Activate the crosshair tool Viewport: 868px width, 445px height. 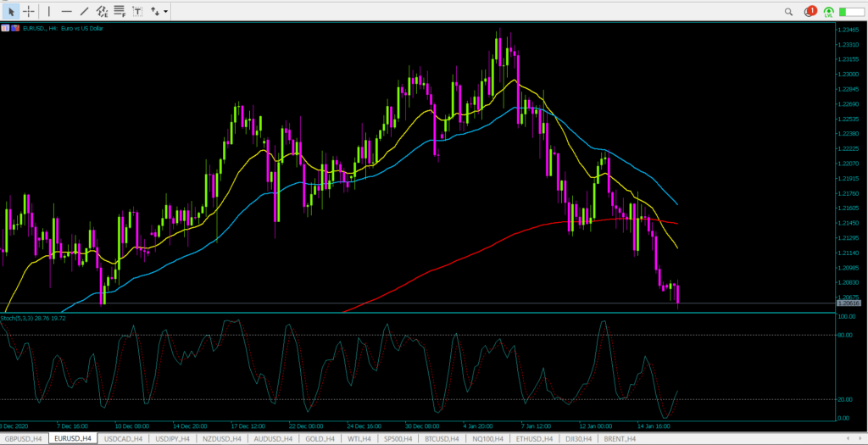(29, 11)
